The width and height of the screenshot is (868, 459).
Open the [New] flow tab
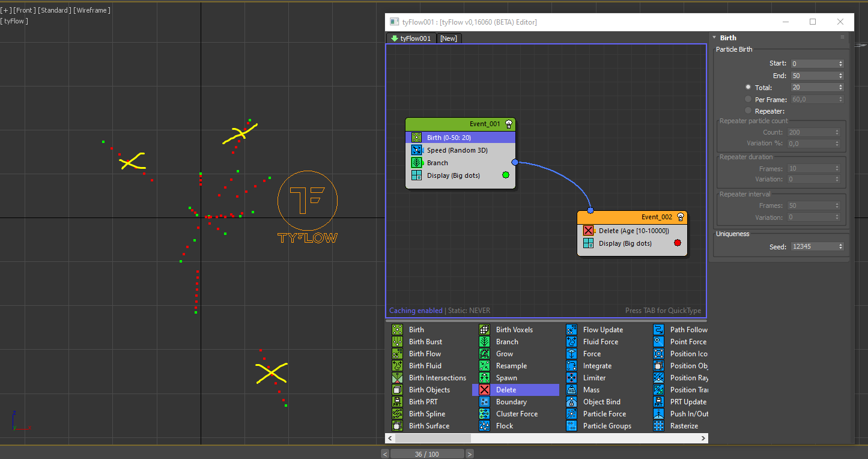point(449,38)
